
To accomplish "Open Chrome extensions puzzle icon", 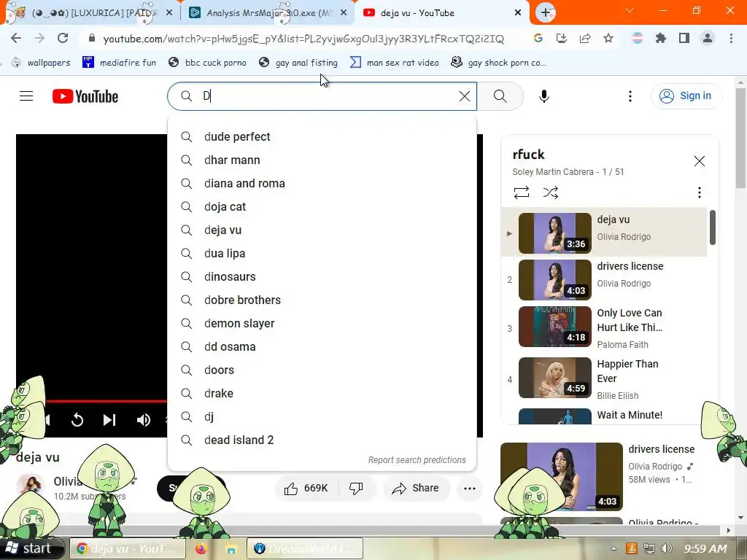I will pos(660,38).
